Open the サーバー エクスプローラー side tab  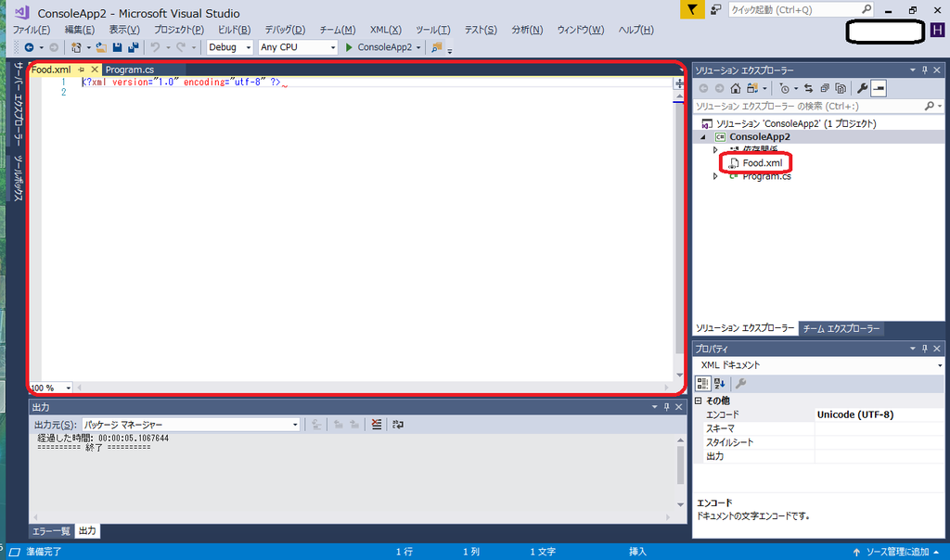(x=19, y=104)
